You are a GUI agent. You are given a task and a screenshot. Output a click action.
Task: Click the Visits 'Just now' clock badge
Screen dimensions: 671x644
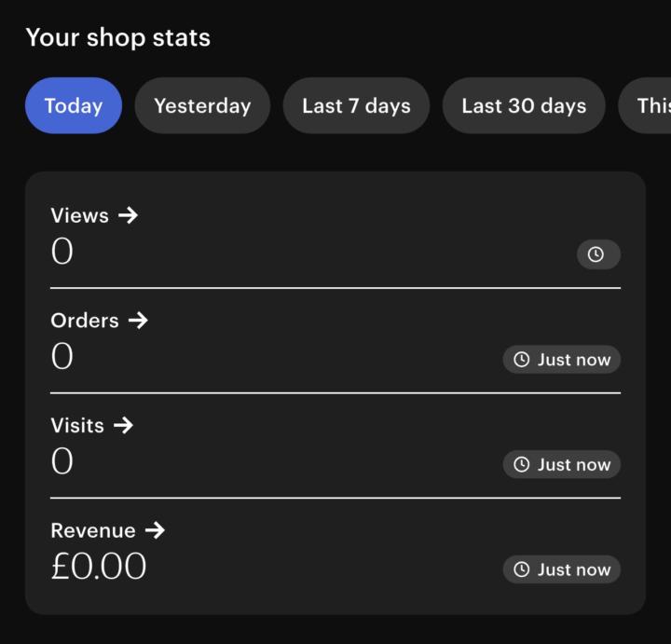[x=562, y=464]
